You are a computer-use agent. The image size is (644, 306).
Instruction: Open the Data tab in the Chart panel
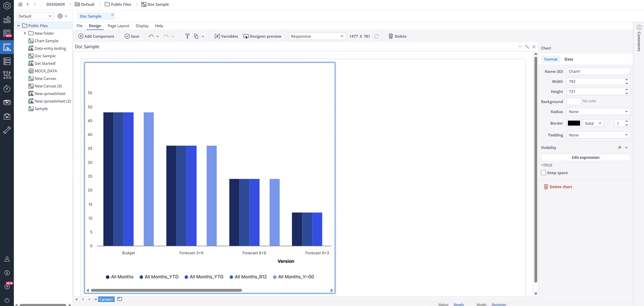(569, 59)
